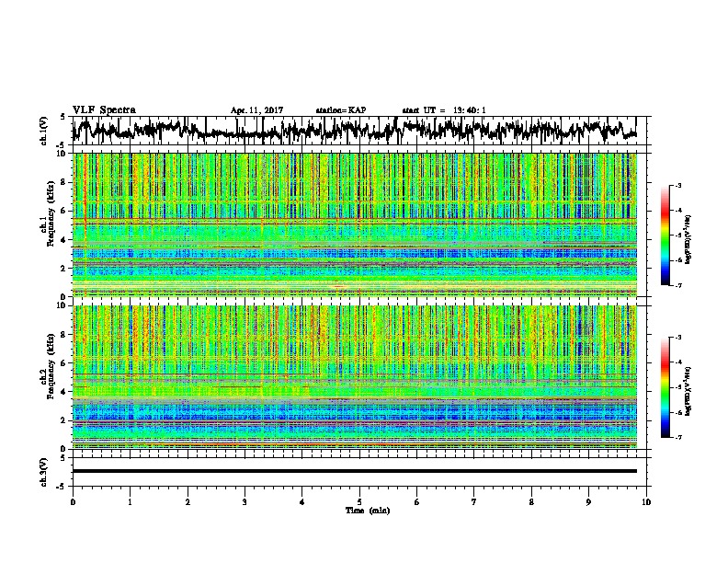Click the VLF Spectra title
Image resolution: width=728 pixels, height=563 pixels.
click(104, 110)
